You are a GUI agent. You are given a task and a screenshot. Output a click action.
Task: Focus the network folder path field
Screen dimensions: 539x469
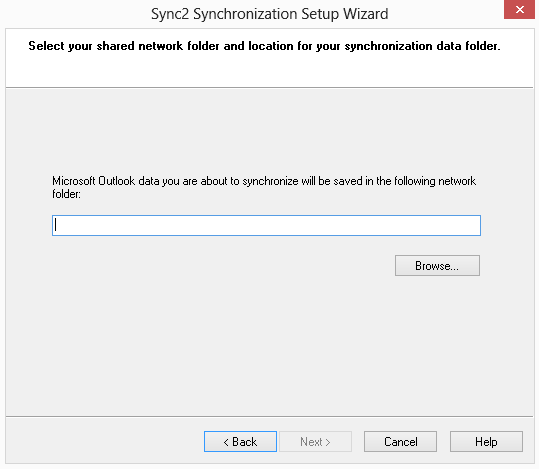click(x=266, y=226)
